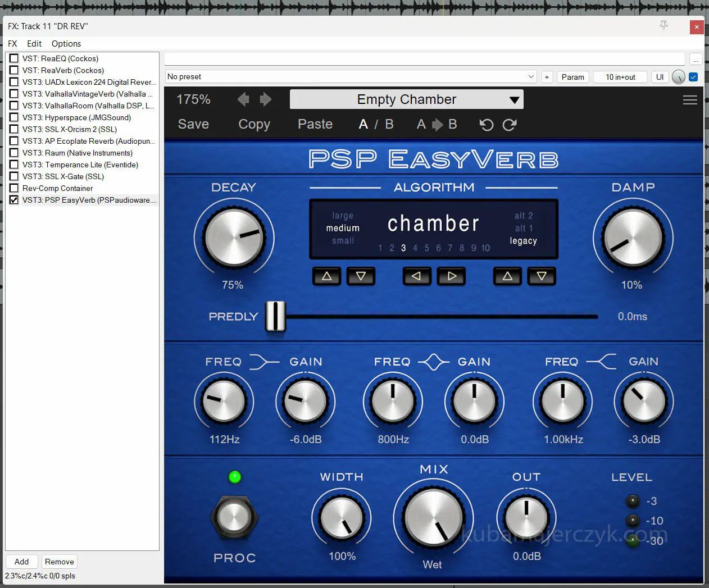Open the Edit menu

[34, 44]
